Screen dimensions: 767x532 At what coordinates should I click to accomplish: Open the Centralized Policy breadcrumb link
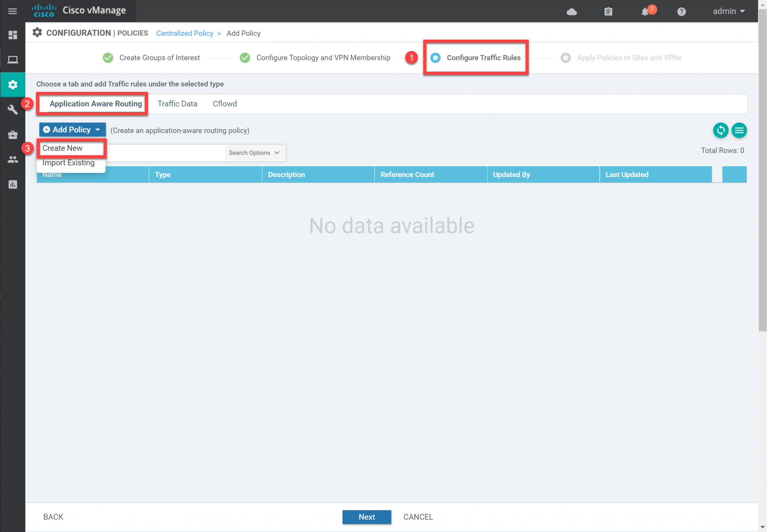185,33
